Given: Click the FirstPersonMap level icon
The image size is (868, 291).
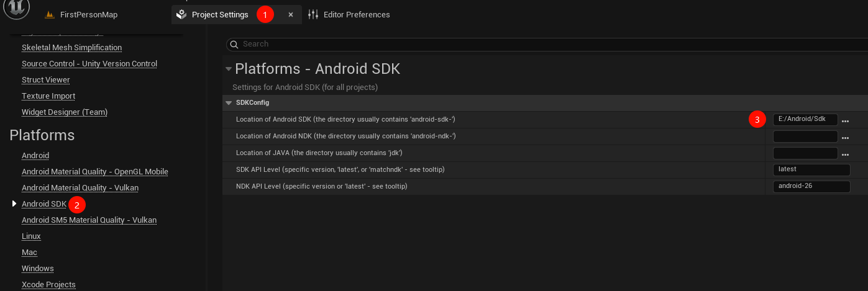Looking at the screenshot, I should point(50,15).
